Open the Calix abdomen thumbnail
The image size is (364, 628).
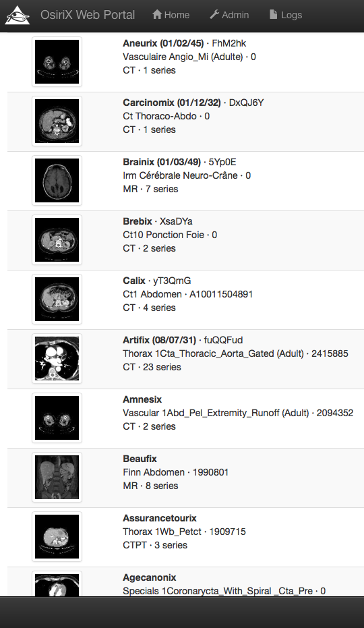pos(57,299)
